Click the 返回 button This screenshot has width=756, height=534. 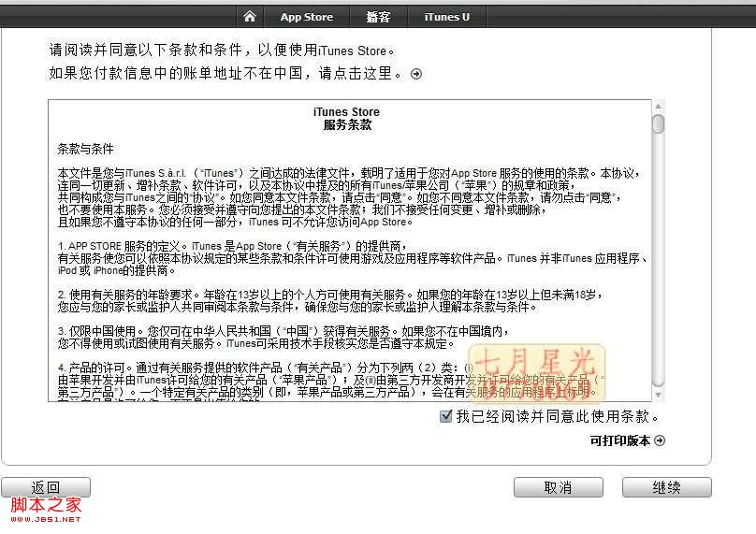point(46,487)
